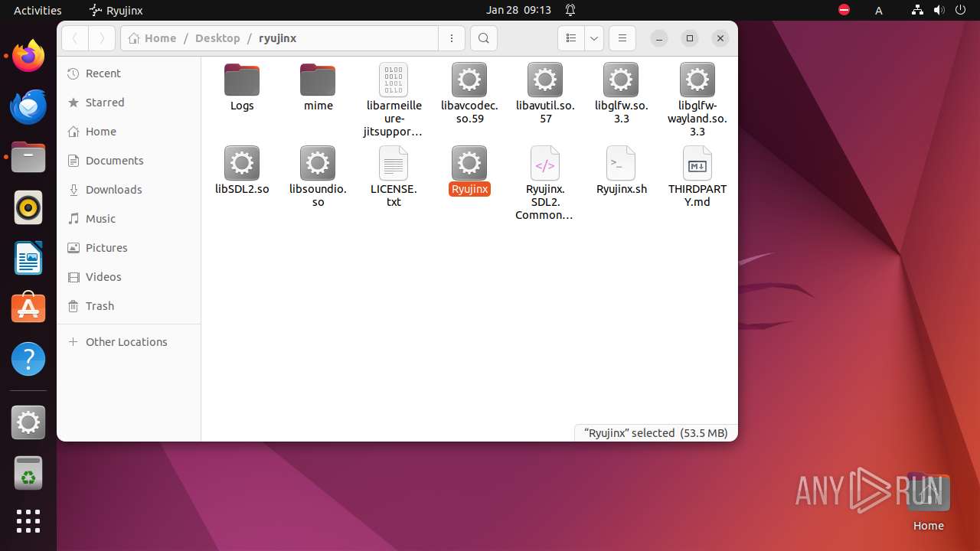
Task: Expand view options dropdown arrow
Action: [594, 38]
